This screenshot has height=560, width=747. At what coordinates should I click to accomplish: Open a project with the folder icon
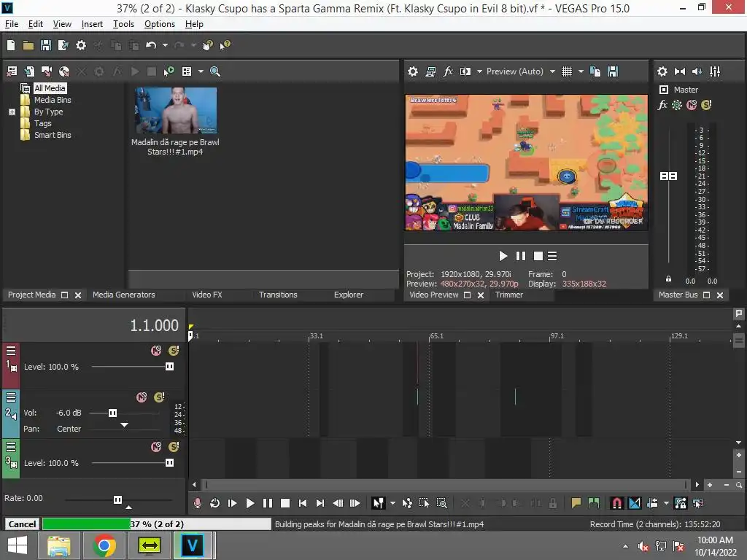pyautogui.click(x=28, y=45)
